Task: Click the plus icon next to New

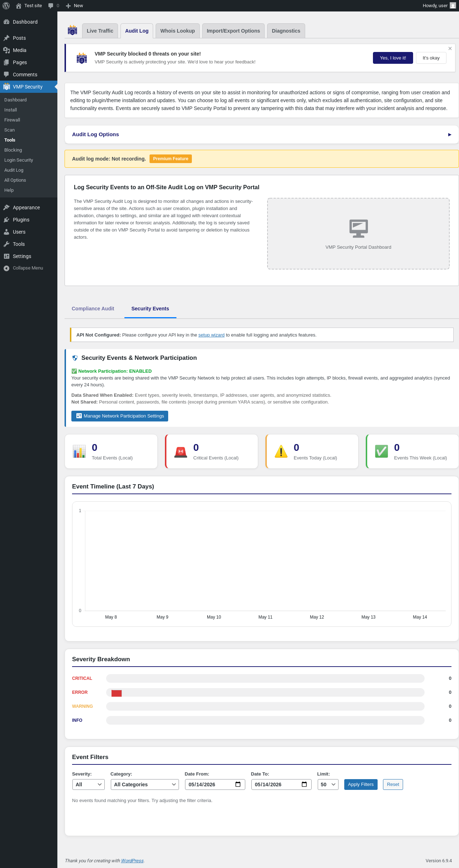Action: click(x=68, y=6)
